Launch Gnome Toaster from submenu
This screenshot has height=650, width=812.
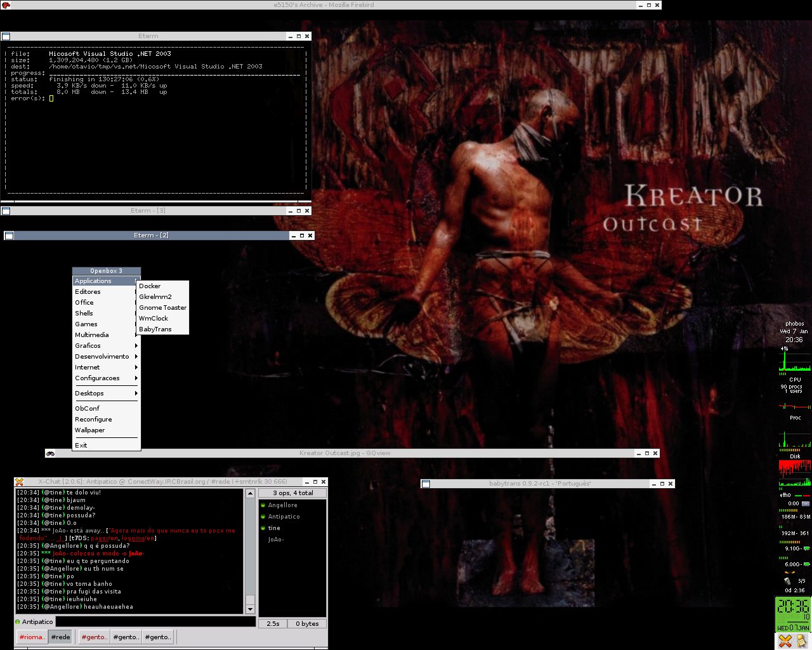pyautogui.click(x=163, y=307)
